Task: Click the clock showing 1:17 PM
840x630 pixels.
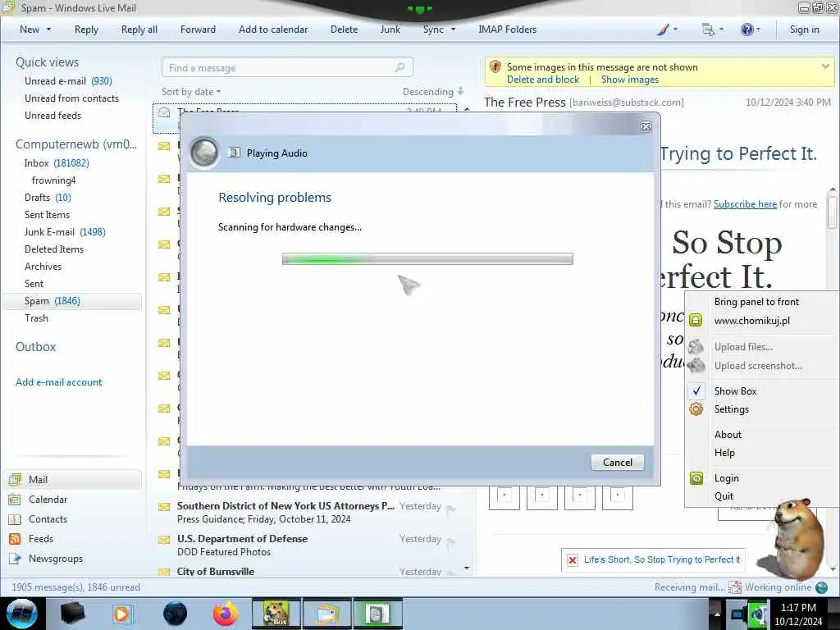Action: (798, 608)
